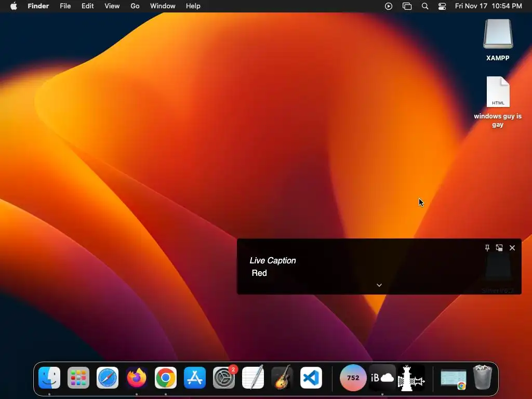Open Finder from the Dock

[x=49, y=378]
